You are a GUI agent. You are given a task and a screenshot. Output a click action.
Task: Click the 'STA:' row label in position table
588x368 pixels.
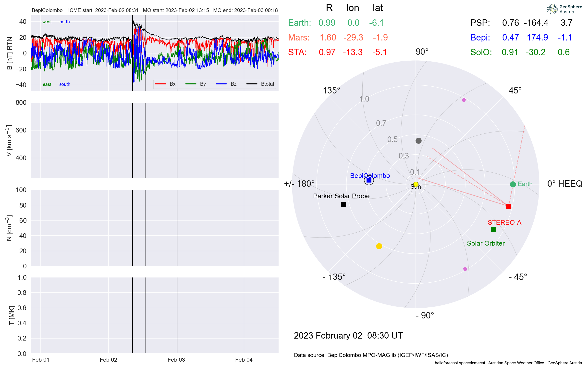click(297, 52)
